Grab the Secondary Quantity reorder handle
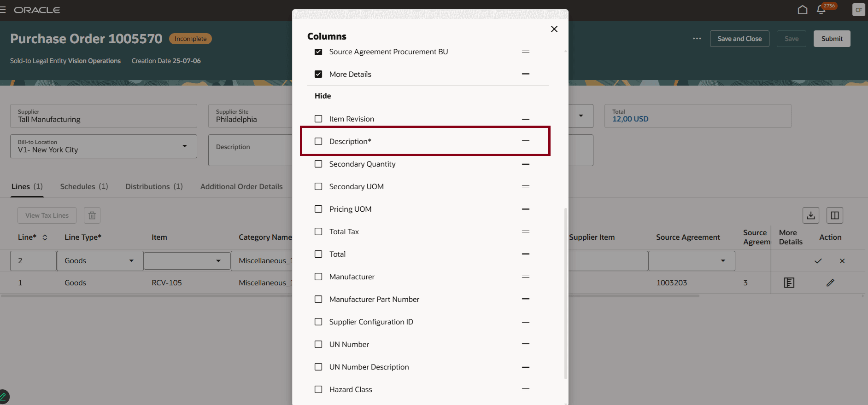 tap(526, 164)
